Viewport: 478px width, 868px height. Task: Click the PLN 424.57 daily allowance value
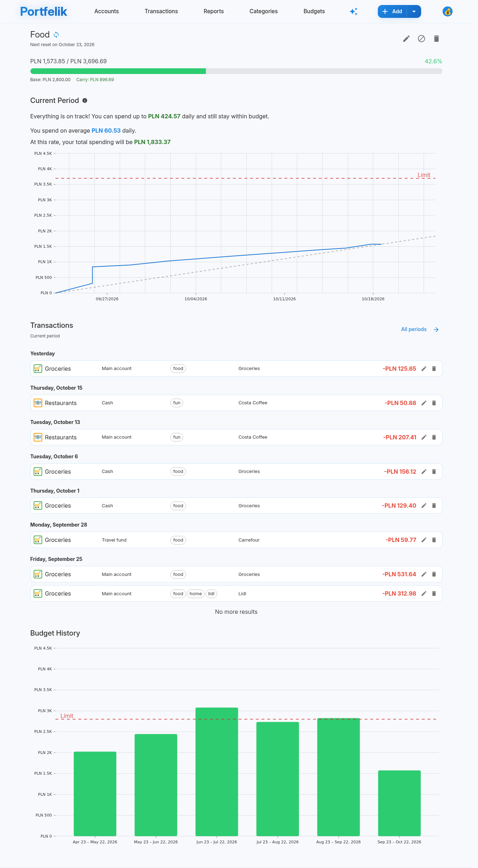(x=164, y=117)
